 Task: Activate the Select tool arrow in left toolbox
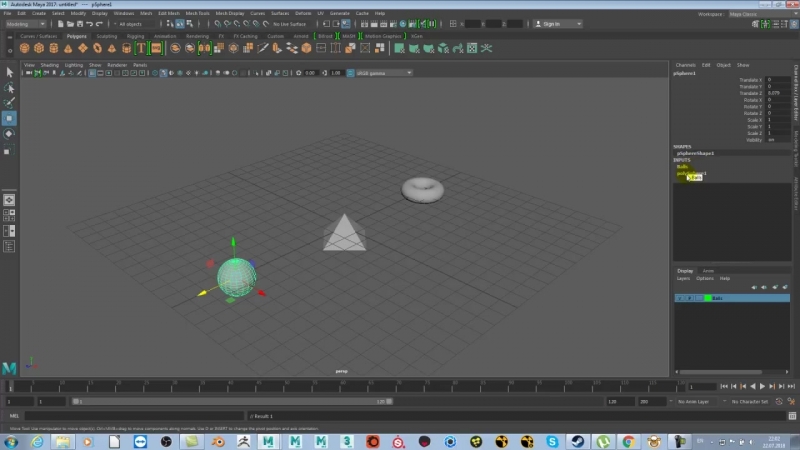tap(9, 72)
